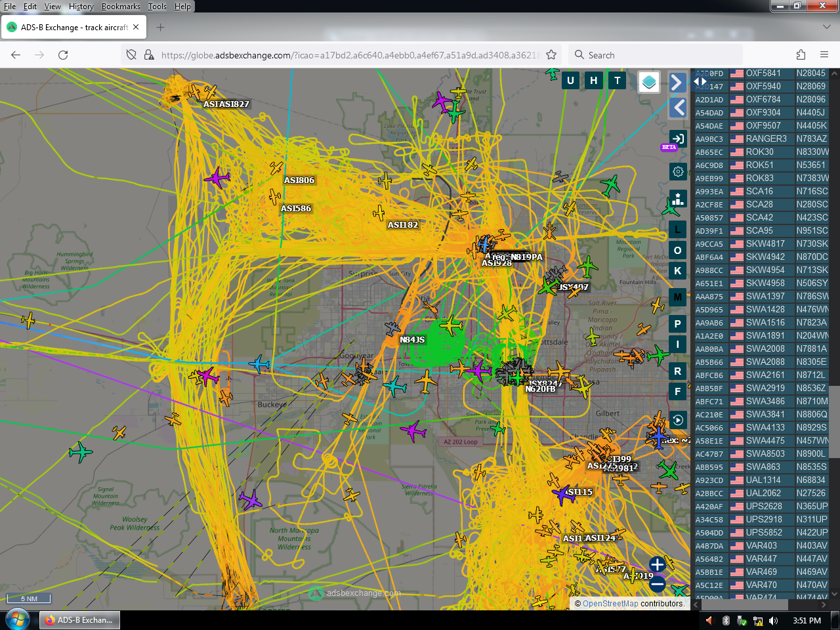The width and height of the screenshot is (840, 630).
Task: Click the taskbar volume speaker icon
Action: pos(774,621)
